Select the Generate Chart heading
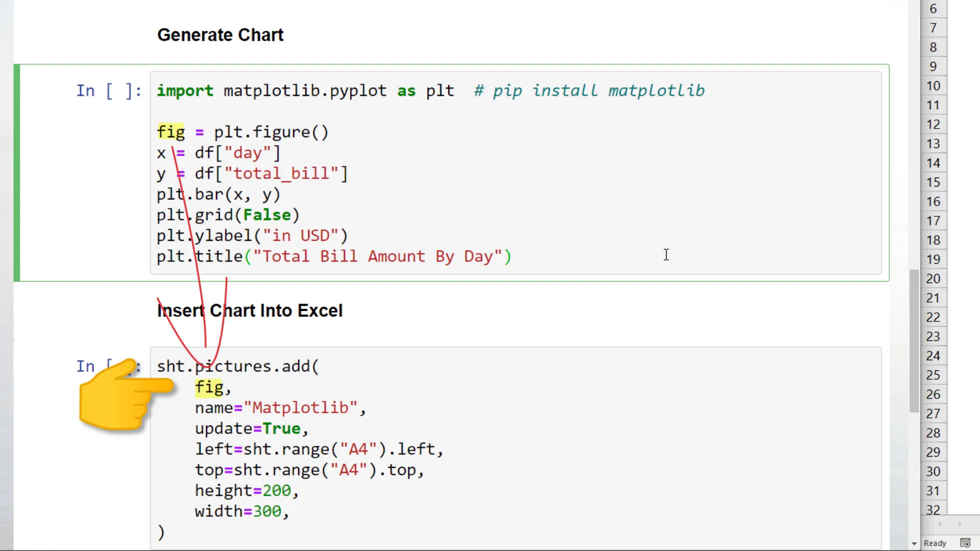This screenshot has width=980, height=551. [x=220, y=34]
